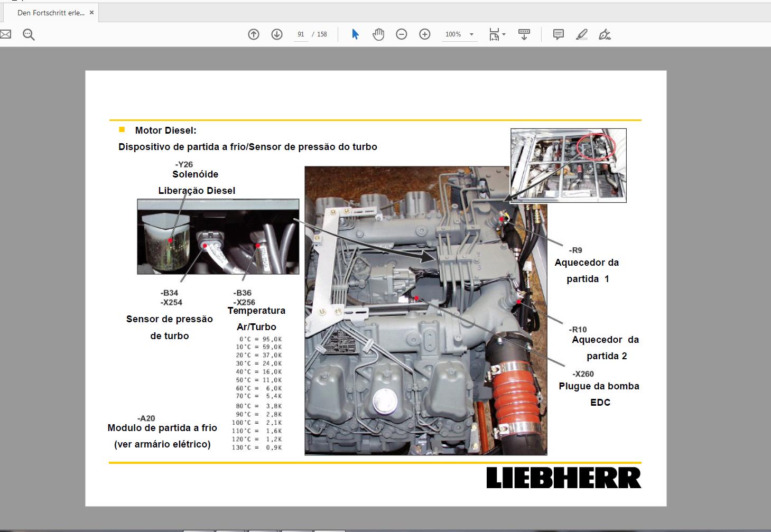Viewport: 771px width, 532px height.
Task: Click the small cab photo inset on the page
Action: (568, 164)
